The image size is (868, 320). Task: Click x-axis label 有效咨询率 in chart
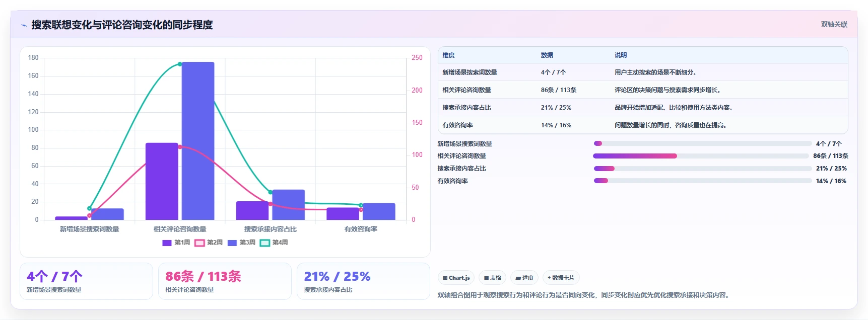pos(361,229)
